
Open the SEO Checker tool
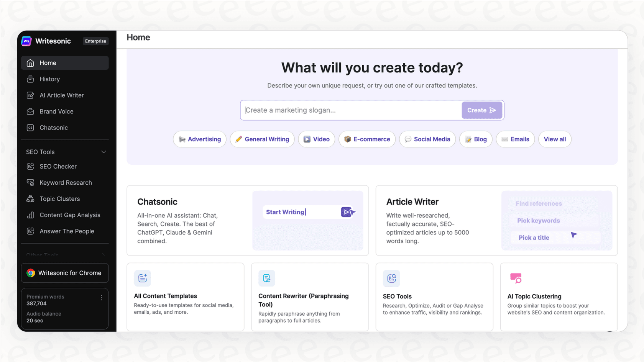click(x=58, y=166)
